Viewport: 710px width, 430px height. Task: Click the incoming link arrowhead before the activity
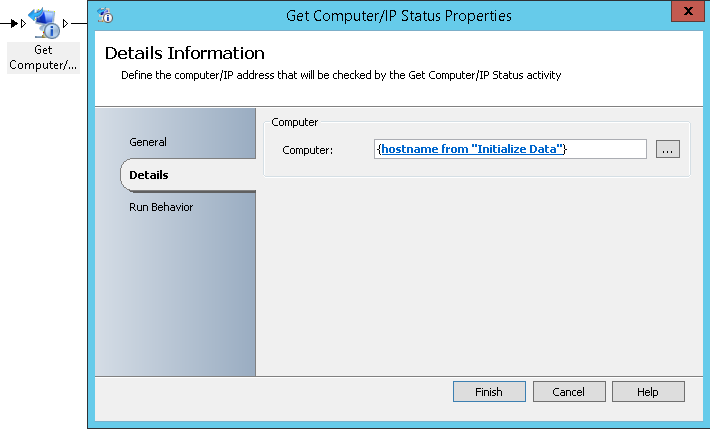coord(14,23)
